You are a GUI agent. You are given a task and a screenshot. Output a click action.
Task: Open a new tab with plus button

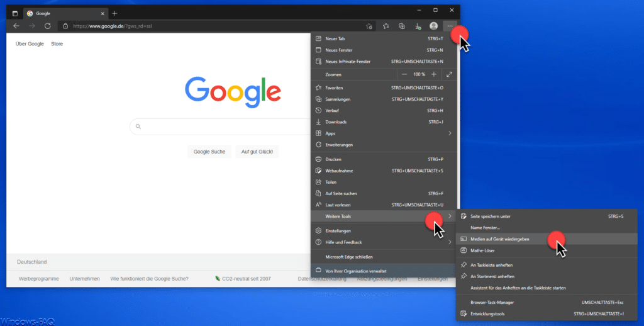pyautogui.click(x=114, y=14)
